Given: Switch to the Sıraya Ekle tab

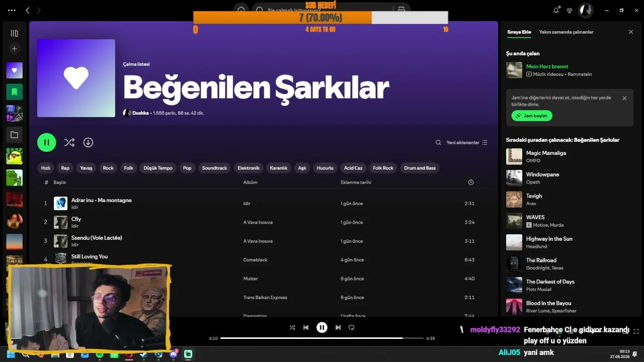Looking at the screenshot, I should point(519,32).
